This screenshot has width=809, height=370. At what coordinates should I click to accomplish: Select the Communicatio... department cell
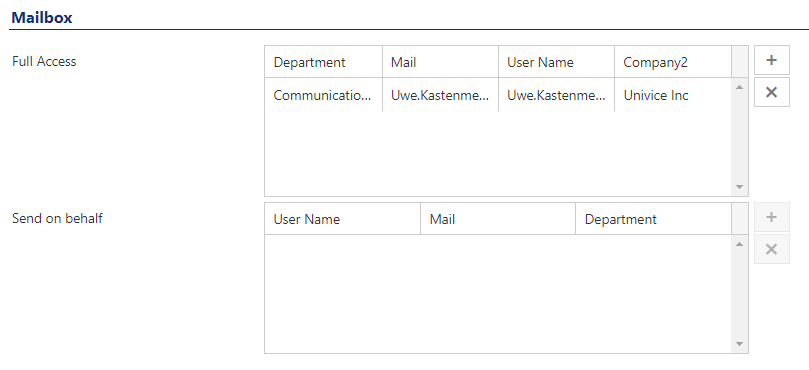(323, 95)
